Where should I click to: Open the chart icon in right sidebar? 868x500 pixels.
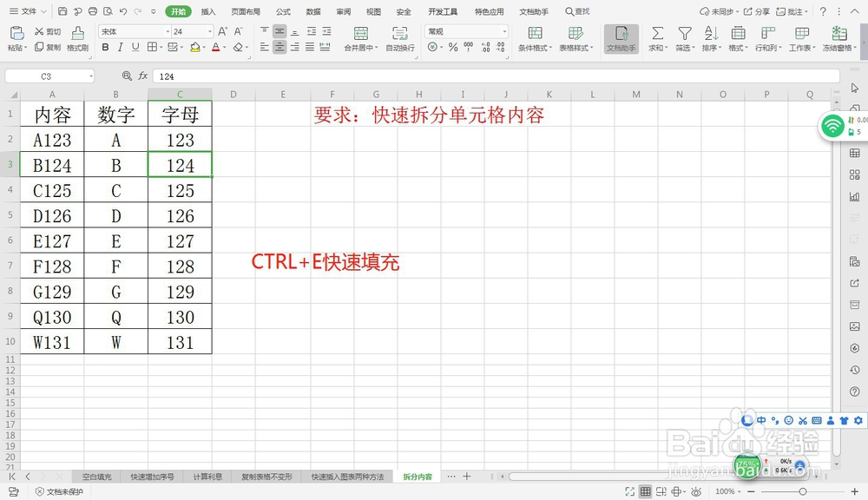855,196
